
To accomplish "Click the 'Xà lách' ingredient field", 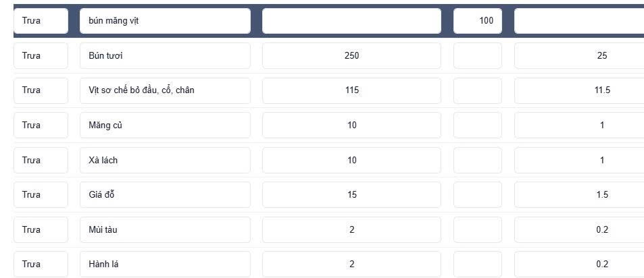I will 165,160.
